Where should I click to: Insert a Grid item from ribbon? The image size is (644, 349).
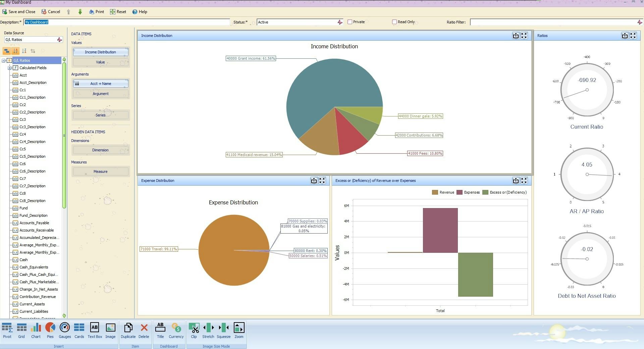point(21,331)
